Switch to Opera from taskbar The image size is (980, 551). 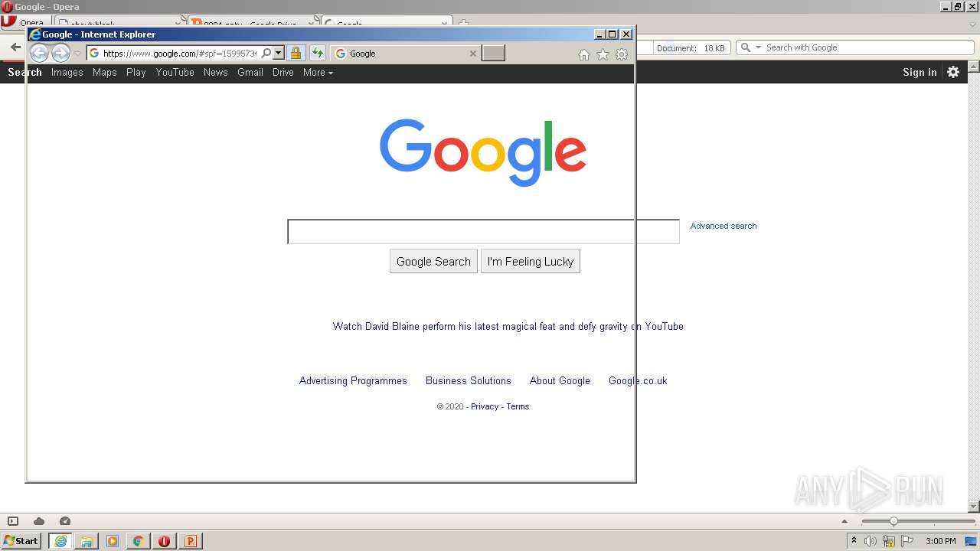pos(164,541)
